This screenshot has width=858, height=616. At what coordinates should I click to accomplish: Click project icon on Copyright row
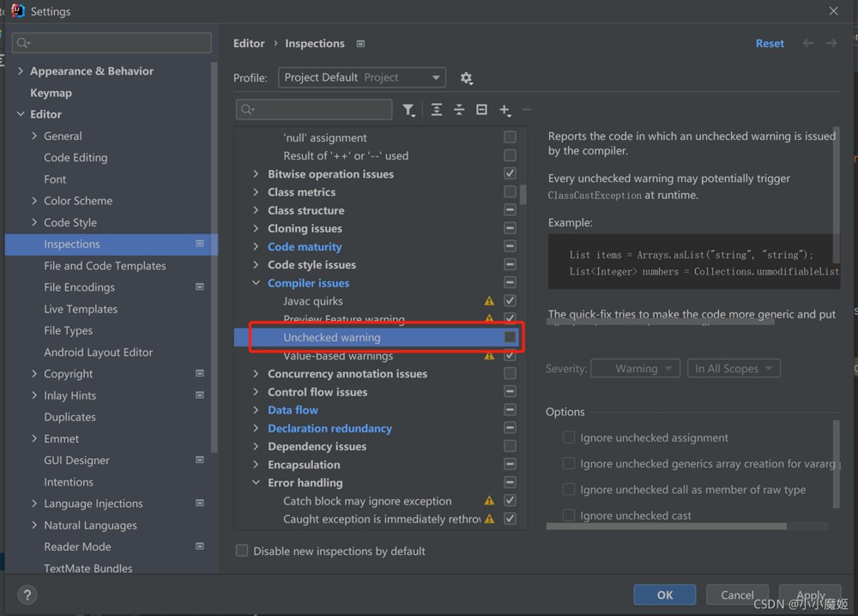200,373
